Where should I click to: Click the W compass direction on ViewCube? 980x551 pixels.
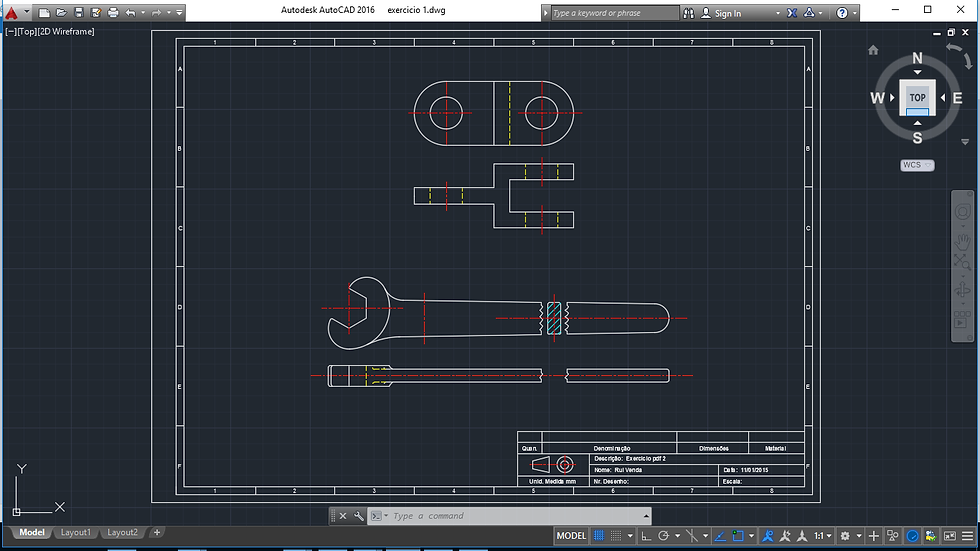point(877,98)
